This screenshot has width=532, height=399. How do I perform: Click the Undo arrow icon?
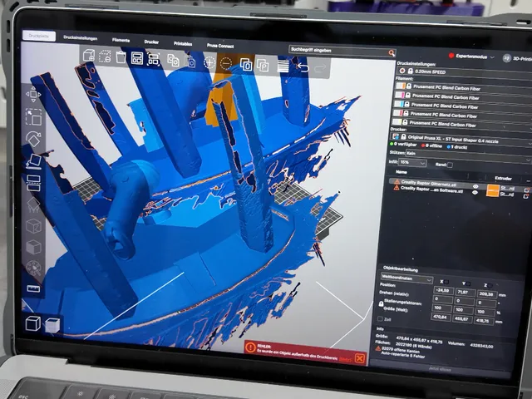tap(303, 67)
